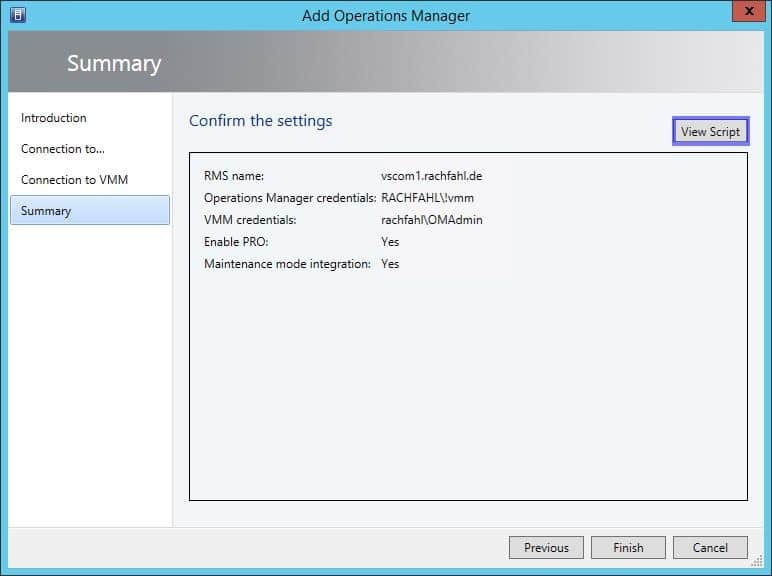The image size is (772, 576).
Task: Click the wizard window icon in title bar
Action: pos(18,15)
